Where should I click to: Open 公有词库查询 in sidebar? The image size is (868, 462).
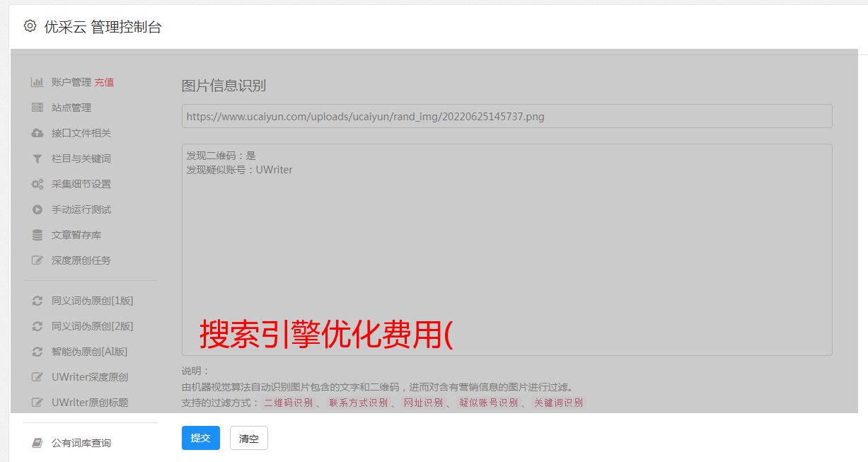pos(81,443)
